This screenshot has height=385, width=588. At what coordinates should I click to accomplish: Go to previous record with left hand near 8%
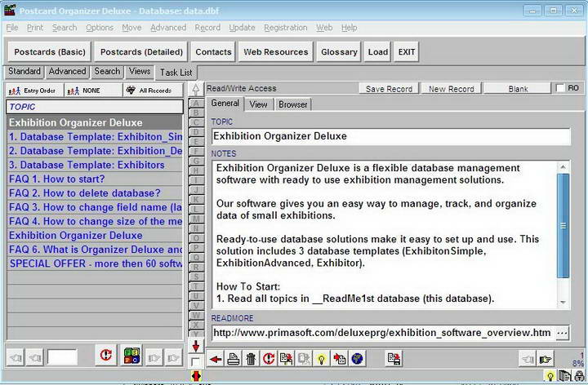(528, 359)
